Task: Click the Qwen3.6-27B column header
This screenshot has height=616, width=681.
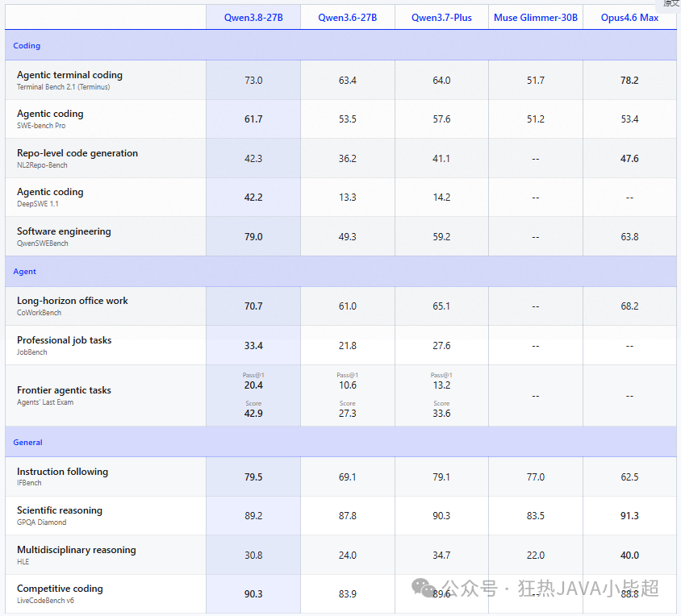Action: pyautogui.click(x=348, y=18)
